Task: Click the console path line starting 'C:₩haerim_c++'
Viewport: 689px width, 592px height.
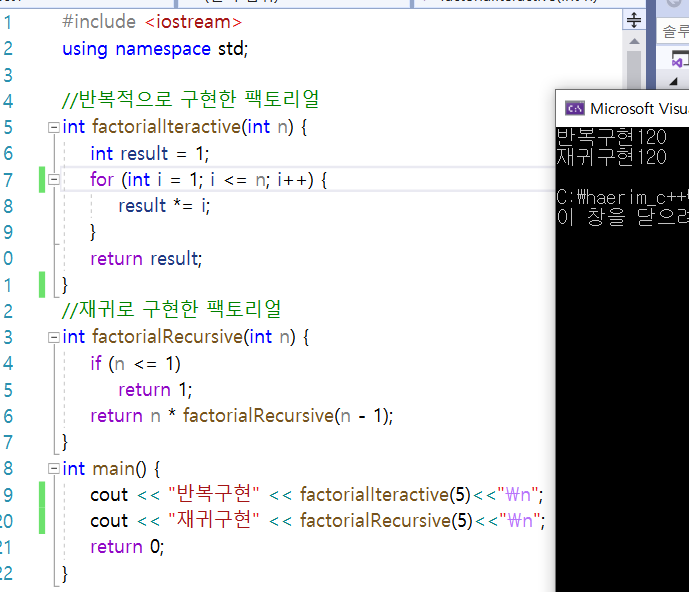Action: pyautogui.click(x=622, y=197)
